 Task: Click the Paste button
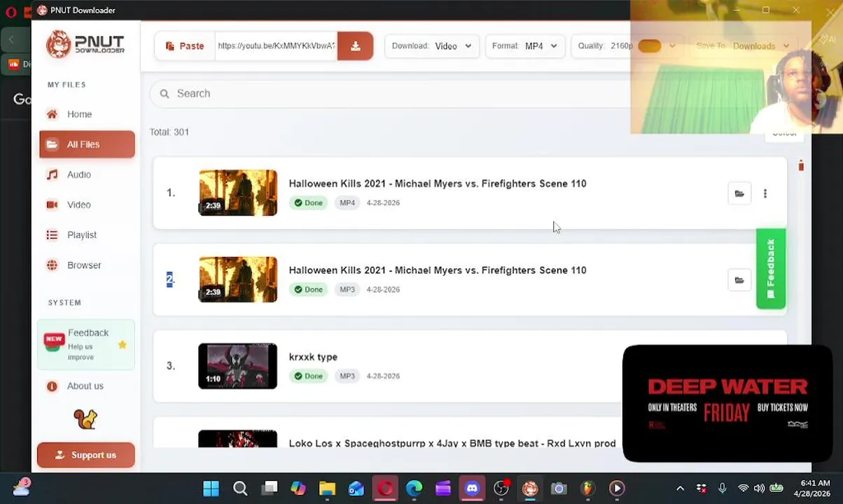pyautogui.click(x=185, y=46)
